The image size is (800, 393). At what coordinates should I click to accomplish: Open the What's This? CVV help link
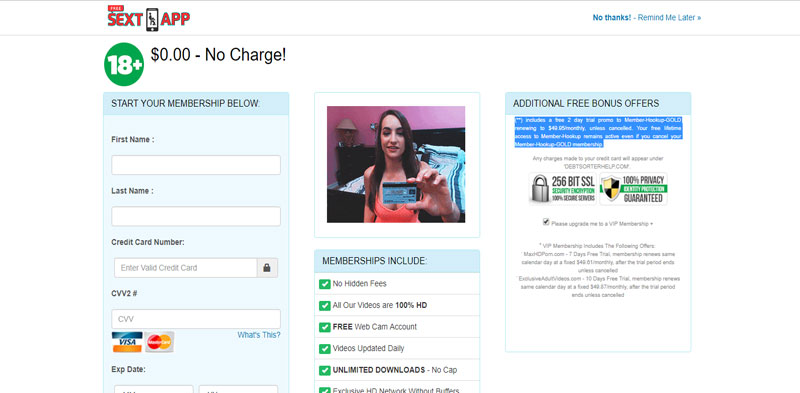click(259, 335)
